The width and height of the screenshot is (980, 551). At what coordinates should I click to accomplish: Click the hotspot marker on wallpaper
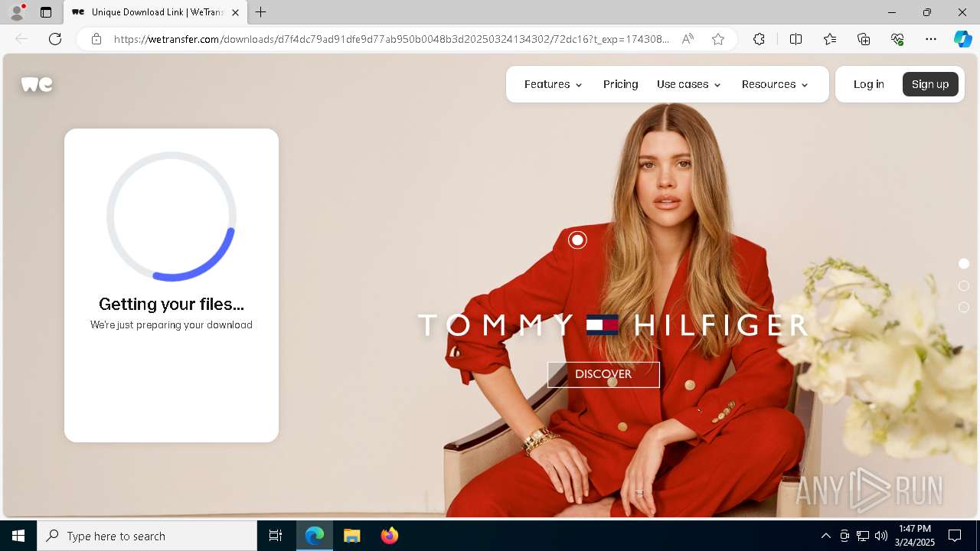click(577, 240)
